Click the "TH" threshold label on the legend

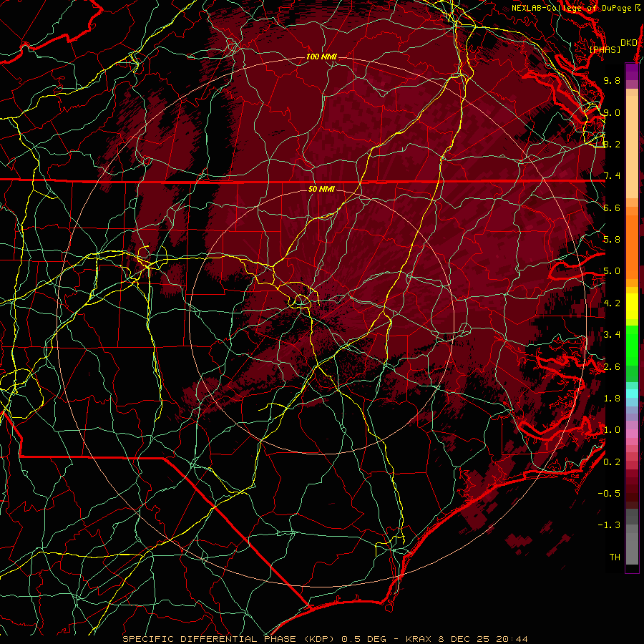615,557
